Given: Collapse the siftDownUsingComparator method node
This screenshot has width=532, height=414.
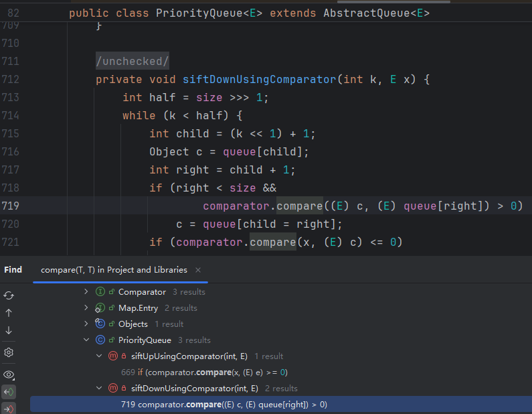Looking at the screenshot, I should coord(99,389).
